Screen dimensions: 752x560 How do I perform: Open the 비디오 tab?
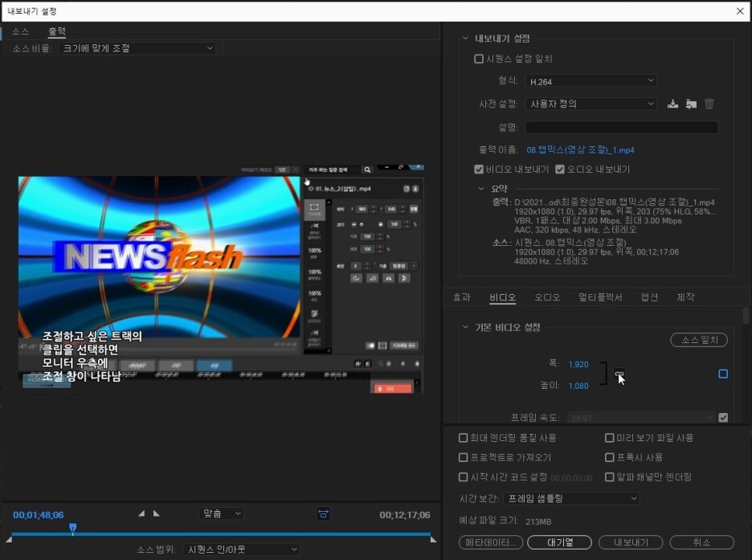click(x=503, y=297)
